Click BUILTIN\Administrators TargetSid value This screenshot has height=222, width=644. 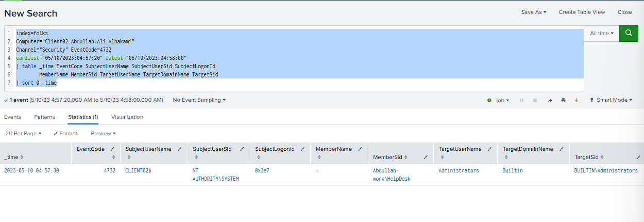tap(606, 170)
